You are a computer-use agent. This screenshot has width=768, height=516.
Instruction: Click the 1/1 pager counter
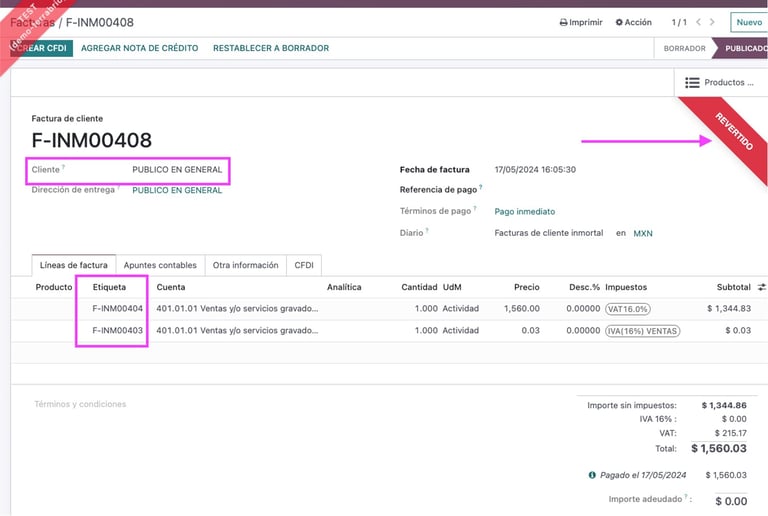pos(679,23)
